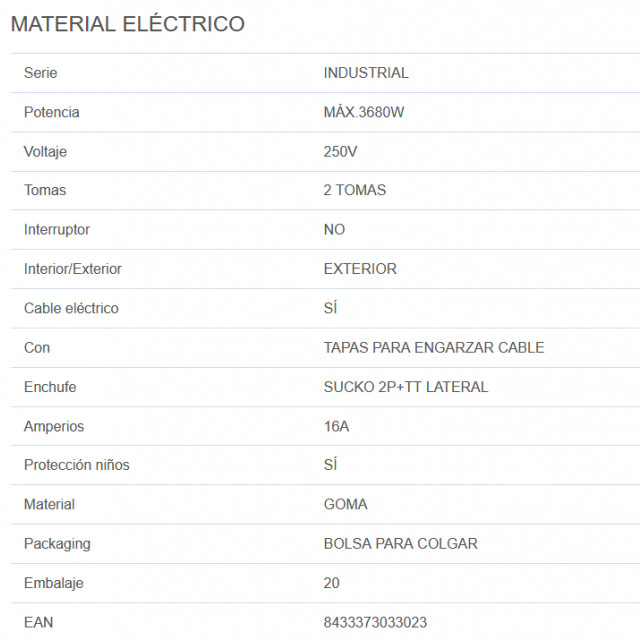Image resolution: width=640 pixels, height=640 pixels.
Task: Click the SUCKO 2P+TT LATERAL value
Action: 406,387
